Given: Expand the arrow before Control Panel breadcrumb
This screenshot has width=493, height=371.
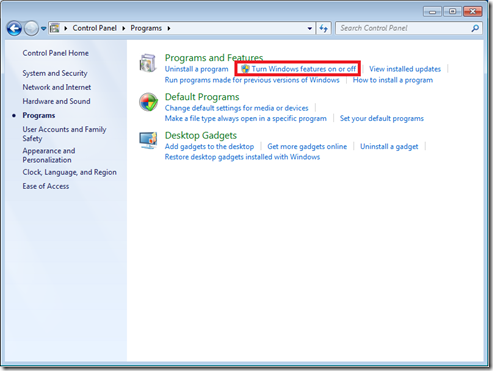Looking at the screenshot, I should pyautogui.click(x=66, y=28).
